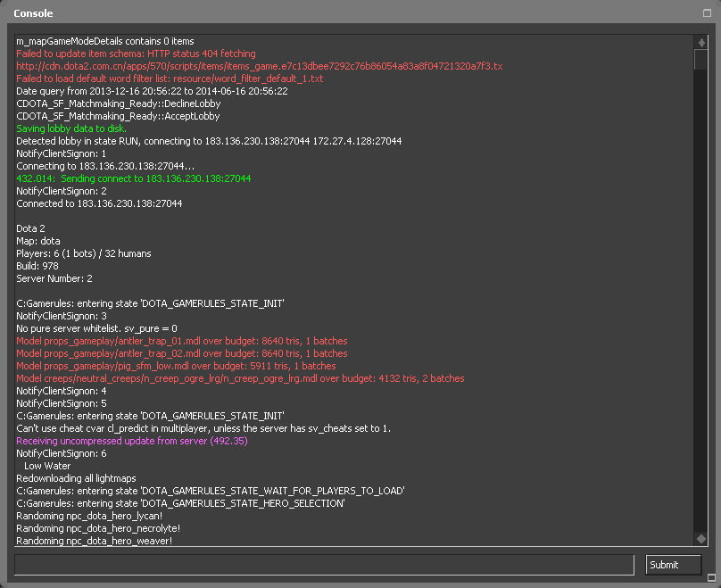Click 'Redownloading all lightmaps' line
Viewport: 721px width, 588px height.
pyautogui.click(x=76, y=478)
